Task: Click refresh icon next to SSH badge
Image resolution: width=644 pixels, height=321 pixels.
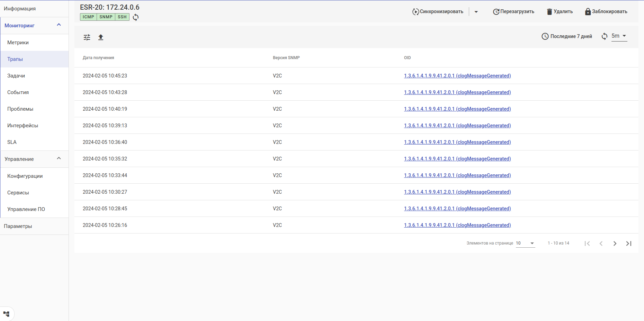Action: 136,17
